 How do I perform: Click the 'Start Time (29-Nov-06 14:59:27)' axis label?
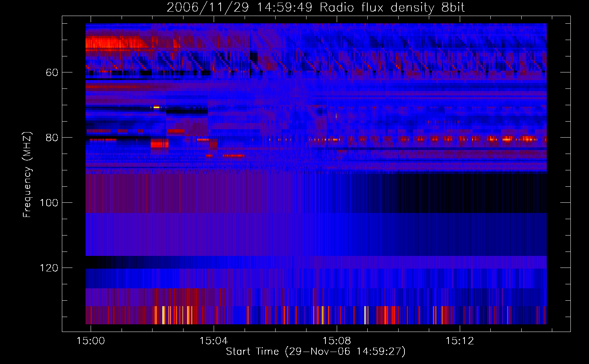pos(316,352)
